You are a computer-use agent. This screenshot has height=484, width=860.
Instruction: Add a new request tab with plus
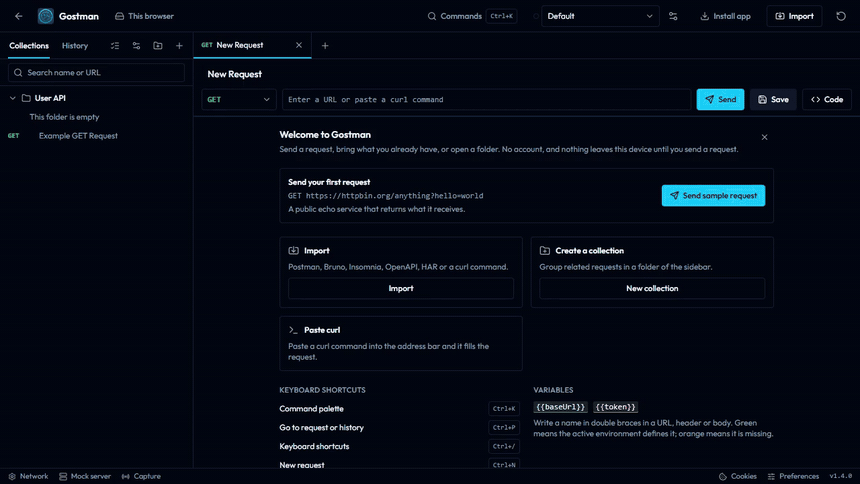tap(325, 46)
